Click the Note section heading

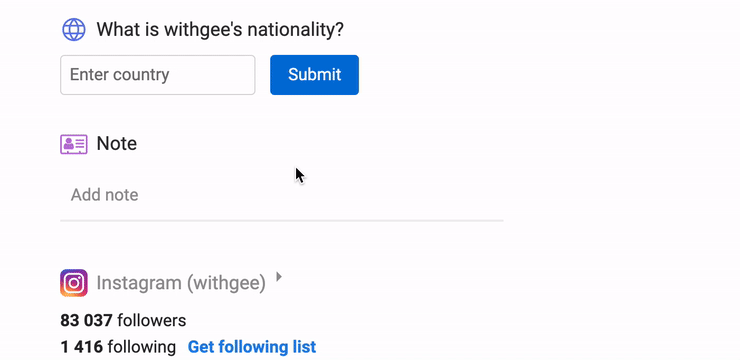117,143
